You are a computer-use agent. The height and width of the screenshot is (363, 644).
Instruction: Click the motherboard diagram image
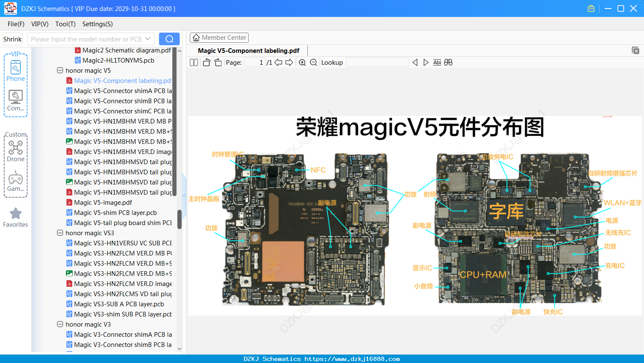pos(415,216)
